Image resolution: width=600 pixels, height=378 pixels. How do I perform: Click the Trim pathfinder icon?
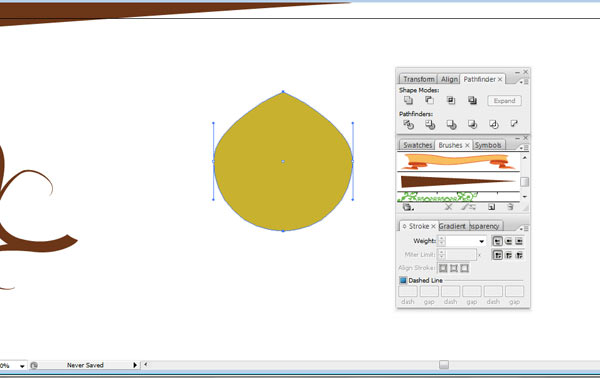pos(430,124)
